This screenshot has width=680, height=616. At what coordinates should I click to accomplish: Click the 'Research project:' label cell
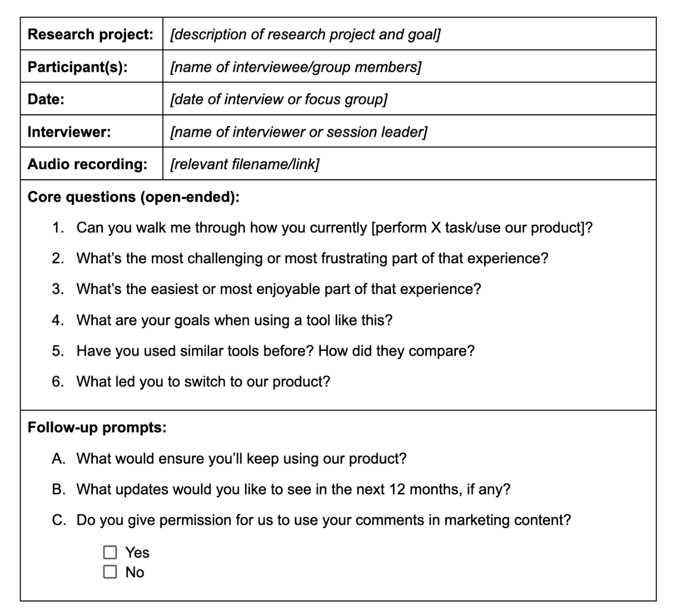pos(90,34)
